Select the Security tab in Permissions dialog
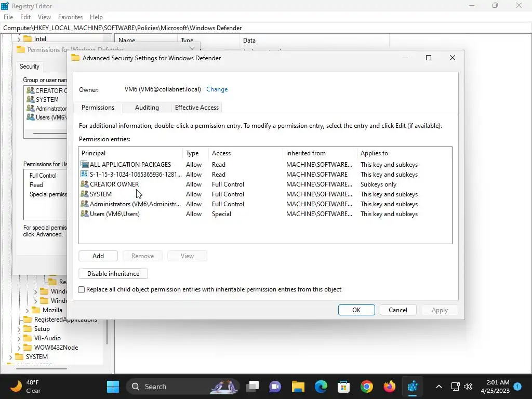Screen dimensions: 532x399 tap(30, 66)
